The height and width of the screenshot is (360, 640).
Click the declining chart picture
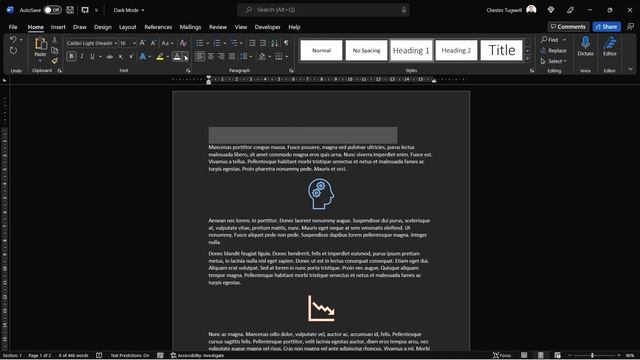click(x=321, y=308)
